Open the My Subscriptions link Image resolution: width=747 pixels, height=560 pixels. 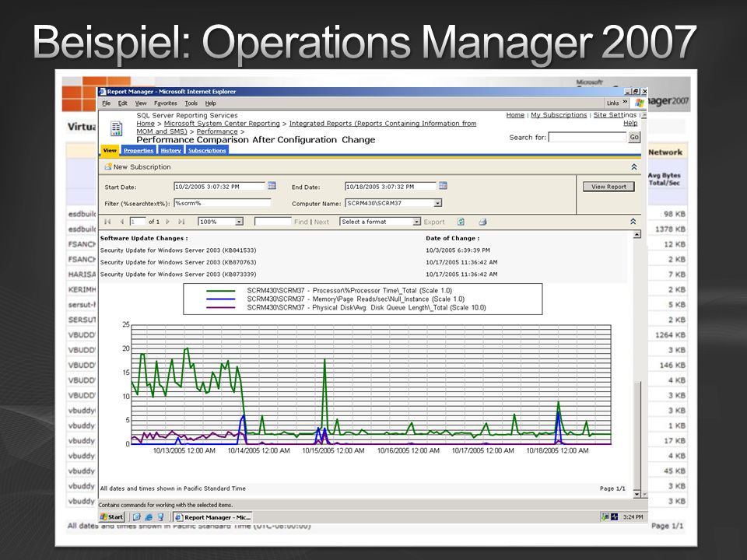(x=559, y=115)
